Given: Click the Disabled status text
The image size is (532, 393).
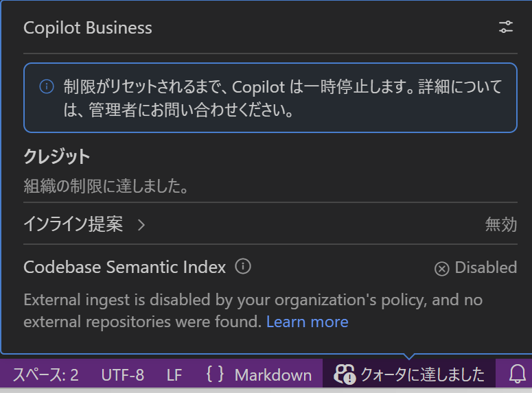Looking at the screenshot, I should [486, 267].
